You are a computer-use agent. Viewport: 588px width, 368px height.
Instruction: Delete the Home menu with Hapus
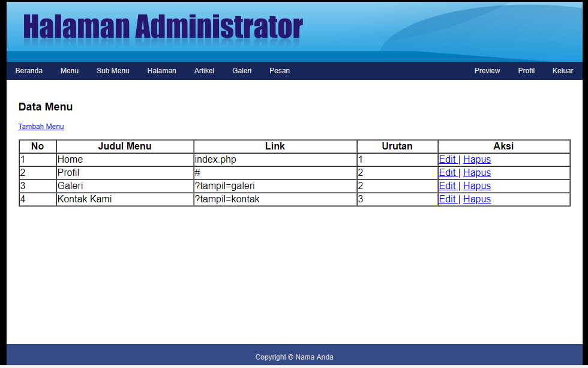point(477,160)
